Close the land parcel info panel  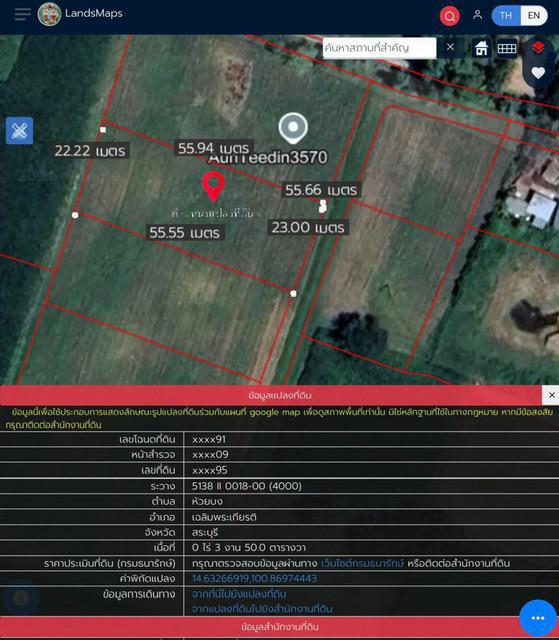pos(551,395)
